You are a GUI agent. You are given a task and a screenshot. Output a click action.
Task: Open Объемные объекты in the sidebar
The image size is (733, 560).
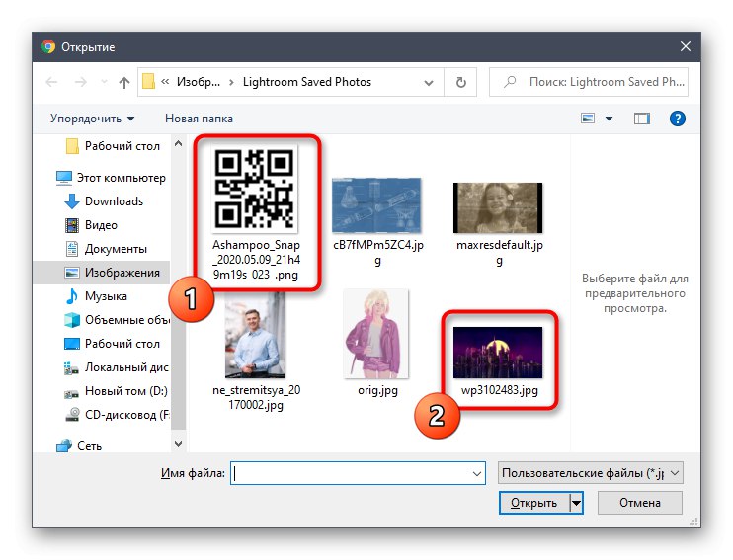pyautogui.click(x=117, y=320)
